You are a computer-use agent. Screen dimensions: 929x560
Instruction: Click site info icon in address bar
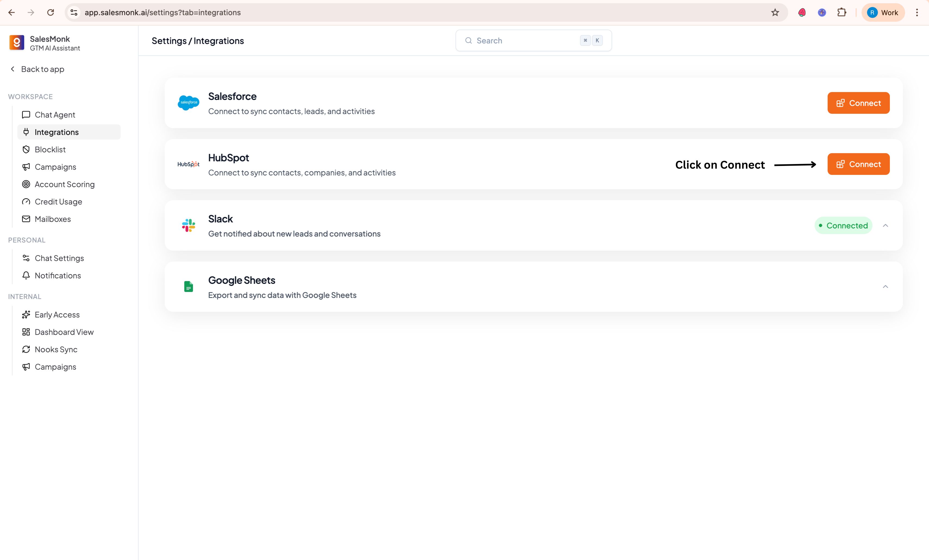coord(74,12)
